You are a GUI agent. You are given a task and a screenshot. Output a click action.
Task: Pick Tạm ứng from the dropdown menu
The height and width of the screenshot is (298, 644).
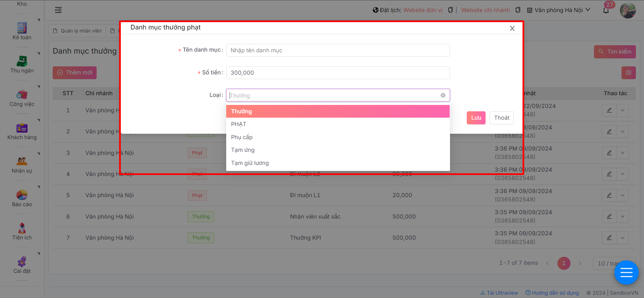click(x=243, y=150)
